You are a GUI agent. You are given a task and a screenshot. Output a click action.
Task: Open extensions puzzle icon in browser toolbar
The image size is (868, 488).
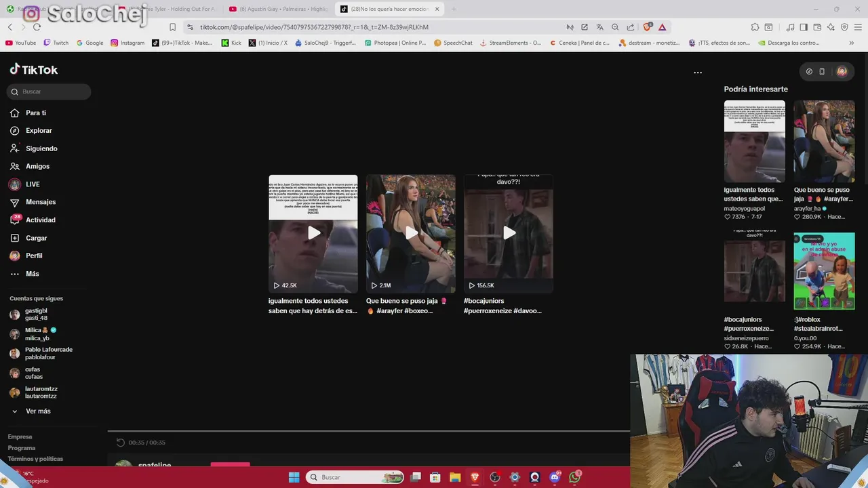click(755, 27)
